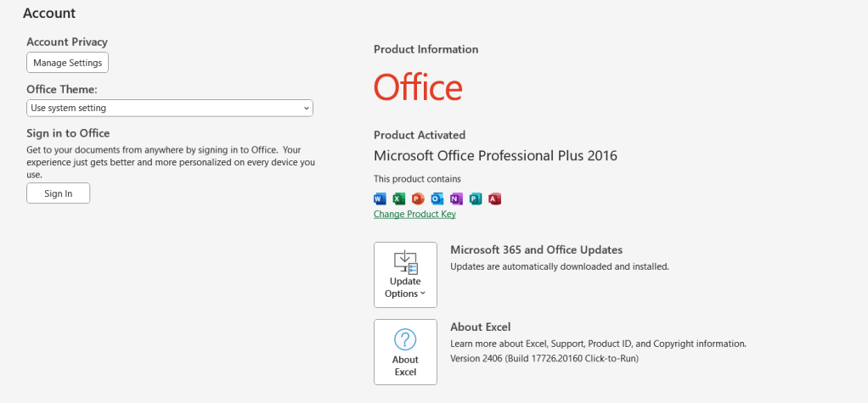Screen dimensions: 868x403
Task: Click the red Access product icon
Action: click(x=495, y=199)
